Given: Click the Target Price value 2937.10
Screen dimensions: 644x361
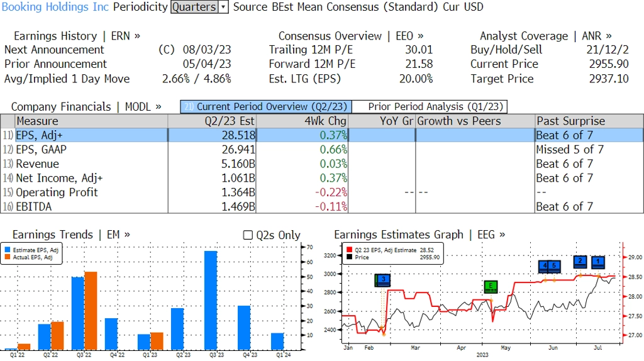Looking at the screenshot, I should [609, 79].
